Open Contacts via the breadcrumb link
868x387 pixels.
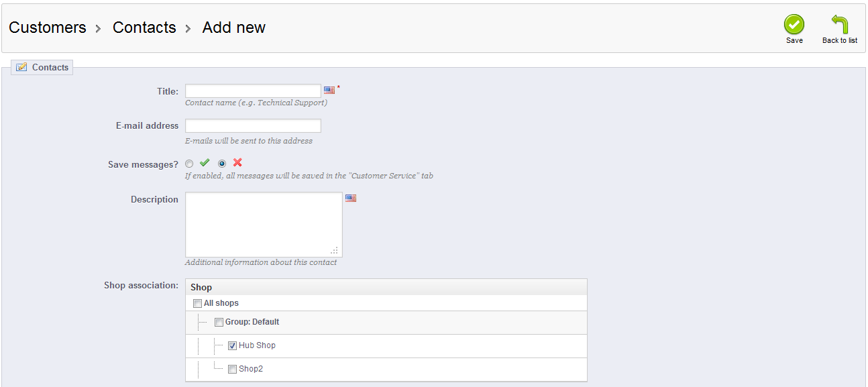pos(144,27)
